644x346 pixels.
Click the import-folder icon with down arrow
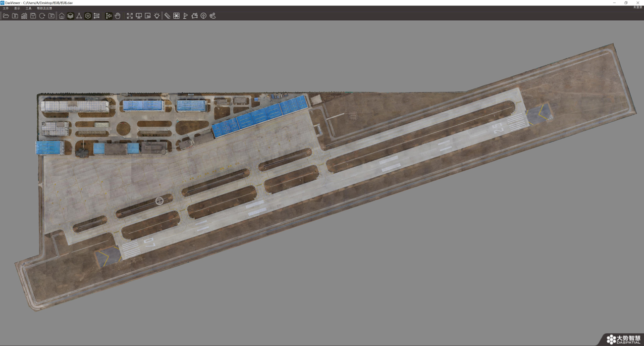click(15, 16)
